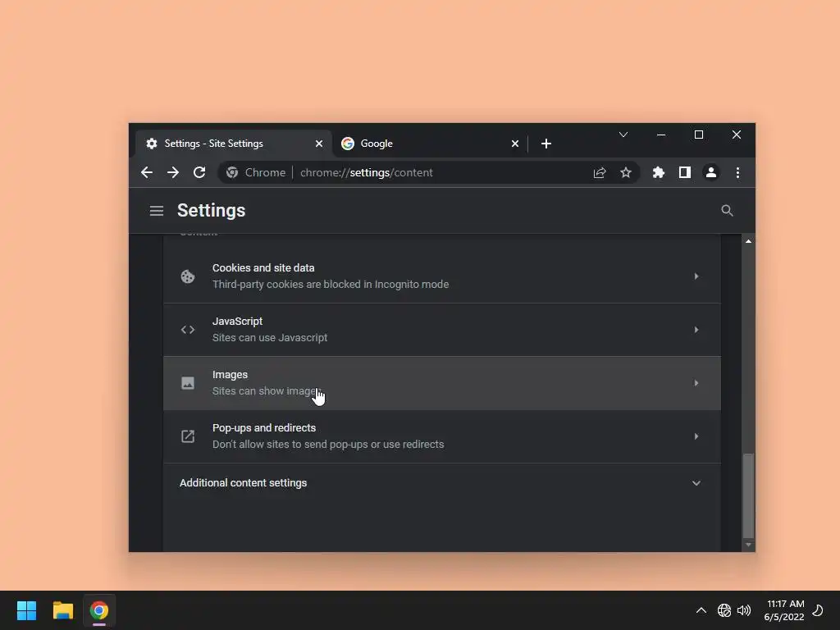Open the Extensions puzzle icon

point(659,172)
